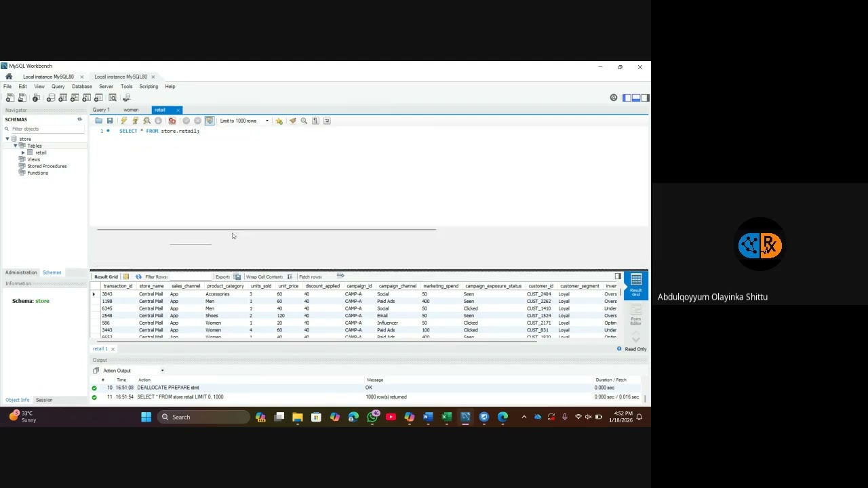868x488 pixels.
Task: Collapse the Tables tree node
Action: click(x=16, y=146)
